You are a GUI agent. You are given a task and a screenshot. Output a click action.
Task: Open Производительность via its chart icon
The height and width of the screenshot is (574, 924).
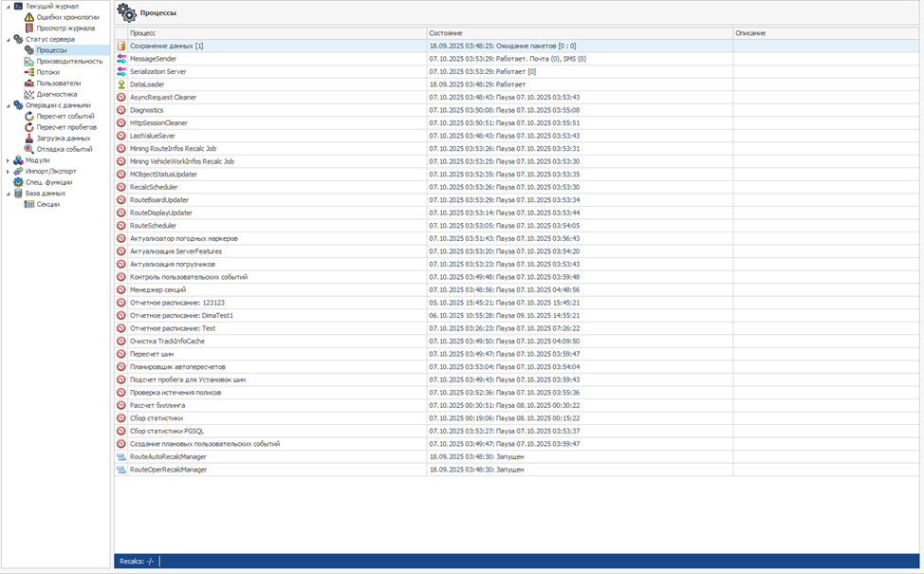click(x=28, y=62)
